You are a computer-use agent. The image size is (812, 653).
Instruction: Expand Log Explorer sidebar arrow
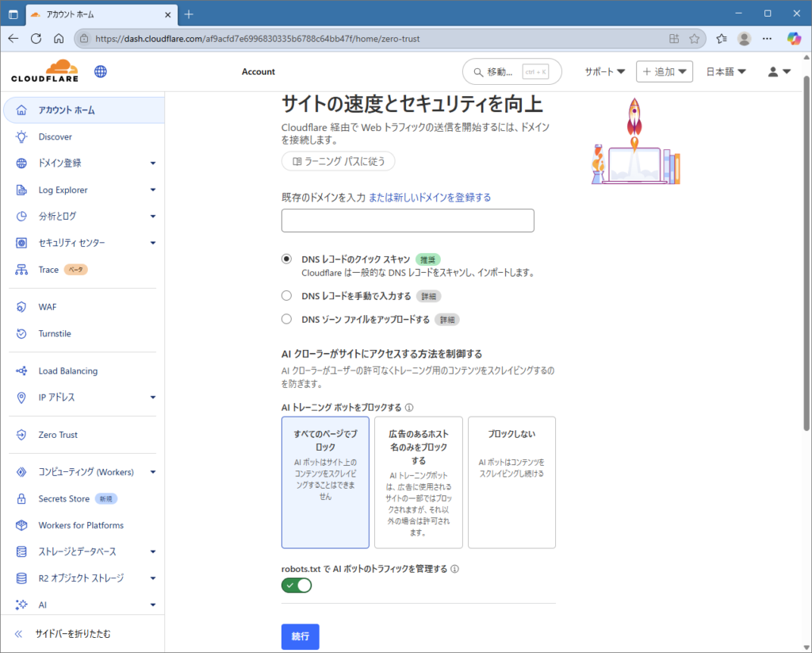[153, 190]
